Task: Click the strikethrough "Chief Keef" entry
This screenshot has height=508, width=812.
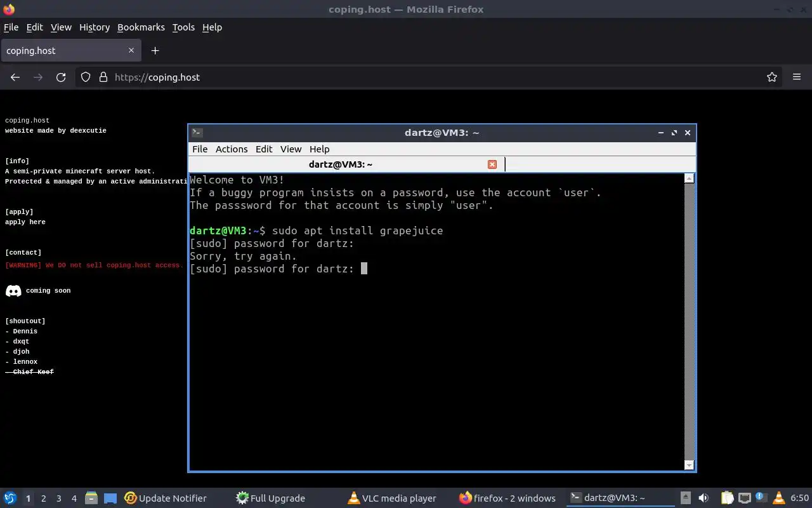Action: pyautogui.click(x=30, y=372)
